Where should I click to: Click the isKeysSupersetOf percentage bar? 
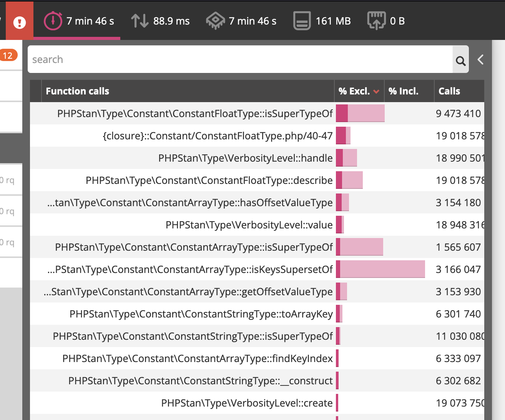[380, 269]
